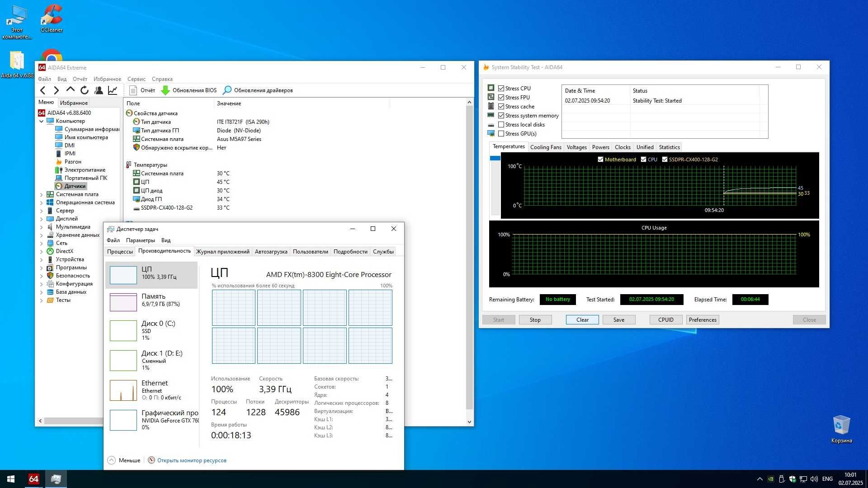Show hidden tray icons chevron
This screenshot has width=868, height=488.
759,479
